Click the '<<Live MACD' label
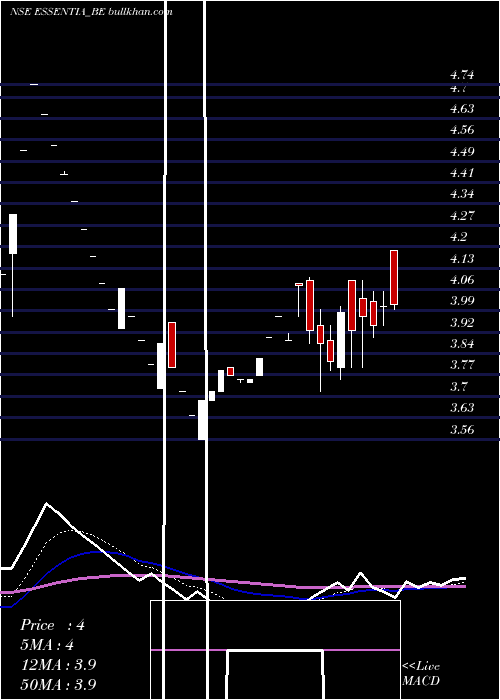This screenshot has width=500, height=700. 421,673
